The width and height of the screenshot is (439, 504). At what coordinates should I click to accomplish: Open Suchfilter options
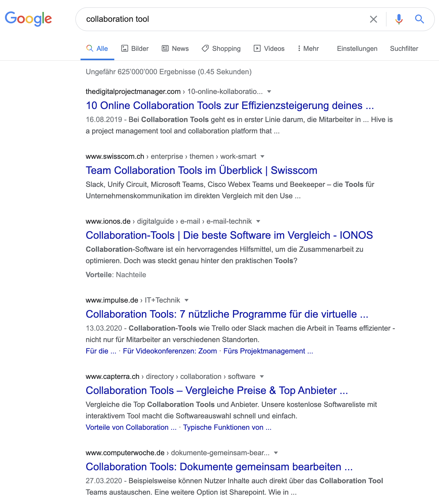pos(404,49)
